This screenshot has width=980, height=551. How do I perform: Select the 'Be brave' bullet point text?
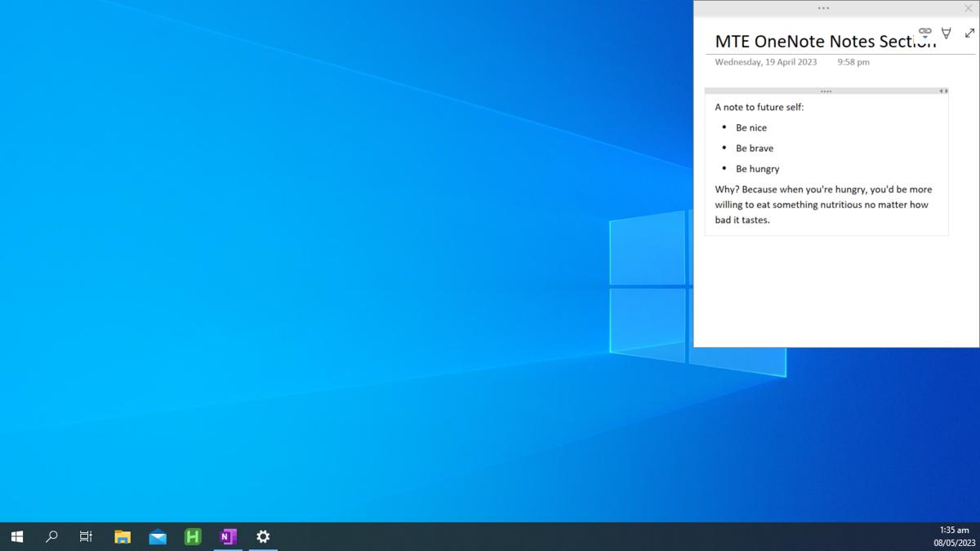pos(755,148)
